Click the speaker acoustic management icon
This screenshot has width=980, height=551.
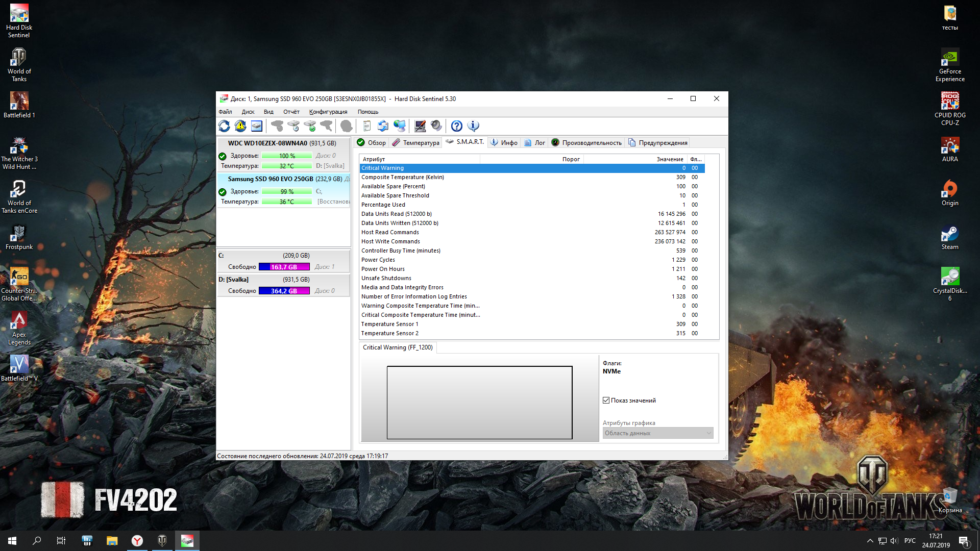pos(436,126)
